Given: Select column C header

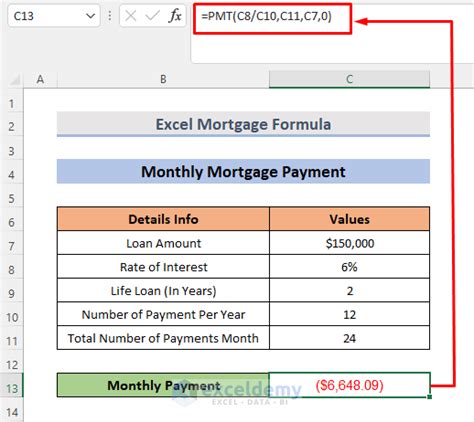Looking at the screenshot, I should click(x=349, y=79).
